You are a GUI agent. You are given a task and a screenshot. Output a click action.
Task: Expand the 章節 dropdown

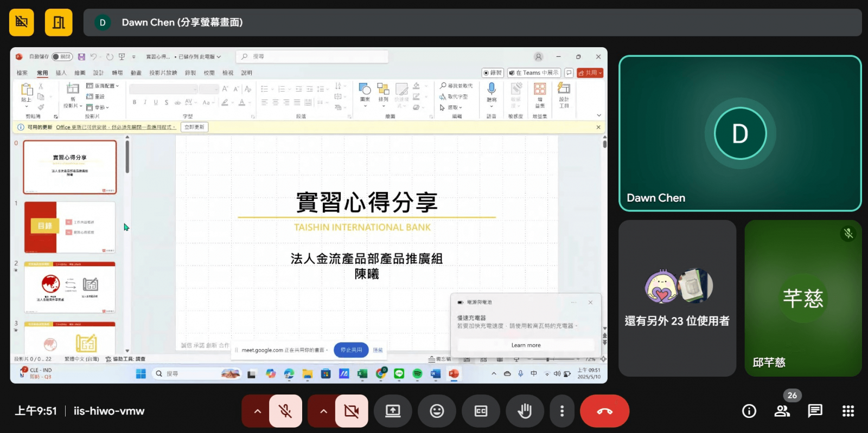click(x=98, y=107)
